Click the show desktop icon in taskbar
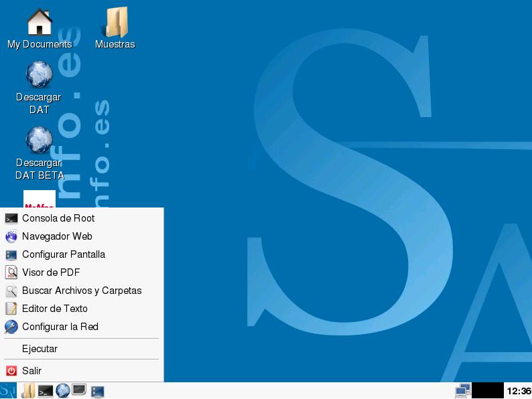 79,390
